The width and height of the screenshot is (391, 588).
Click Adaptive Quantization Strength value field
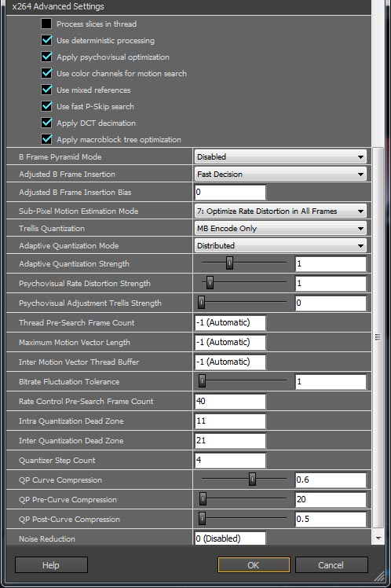pyautogui.click(x=331, y=263)
